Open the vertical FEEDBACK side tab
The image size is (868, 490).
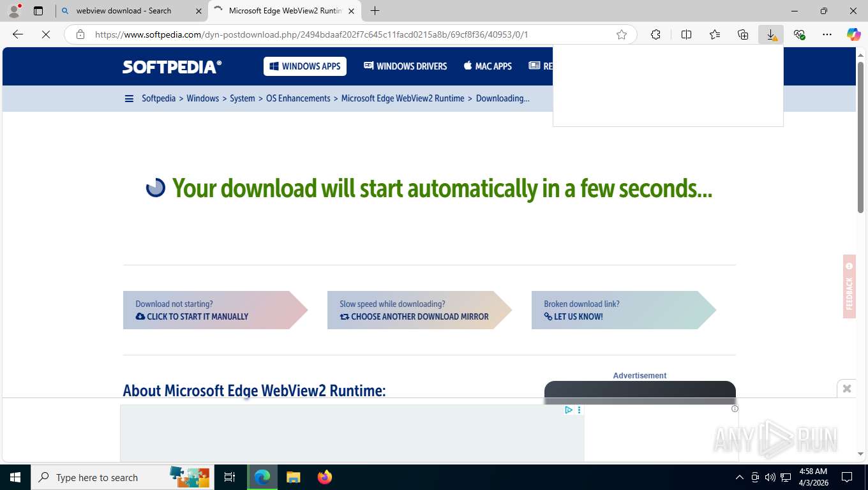pos(849,286)
